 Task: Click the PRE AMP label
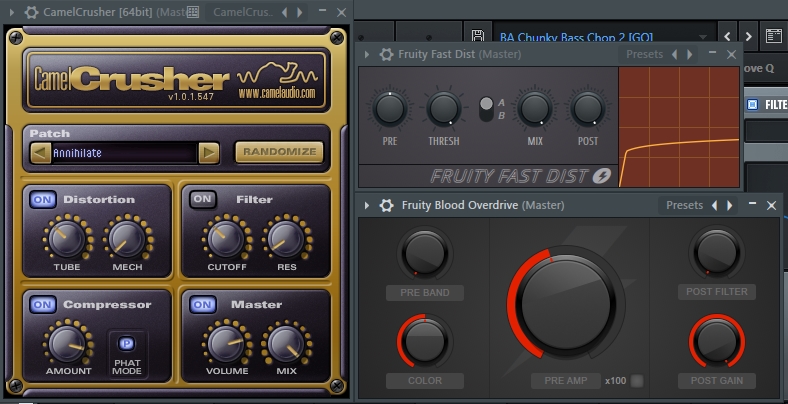pyautogui.click(x=565, y=380)
